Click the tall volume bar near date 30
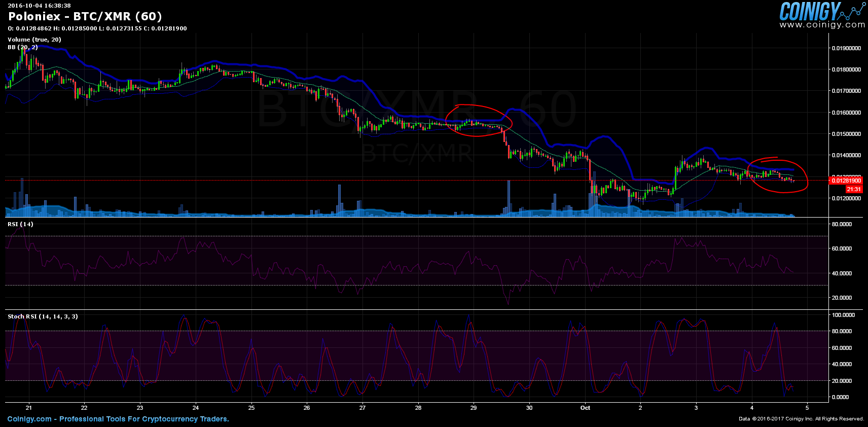Screen dimensions: 868x427 509,199
